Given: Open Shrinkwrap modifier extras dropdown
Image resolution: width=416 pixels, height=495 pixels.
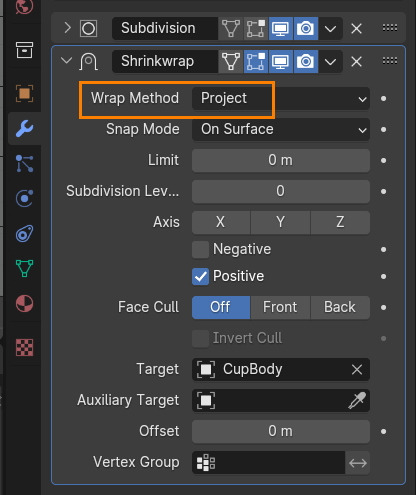Looking at the screenshot, I should tap(330, 61).
